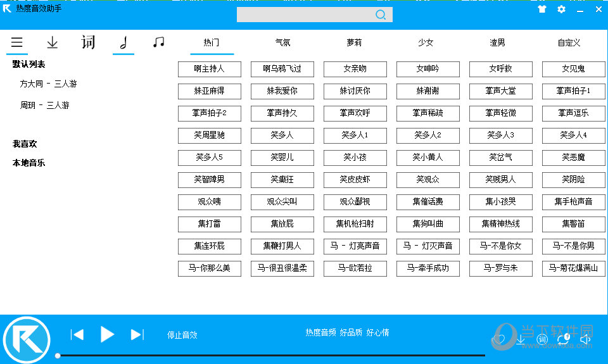Click the playback progress slider handle
Screen dimensions: 608x364
tap(58, 356)
